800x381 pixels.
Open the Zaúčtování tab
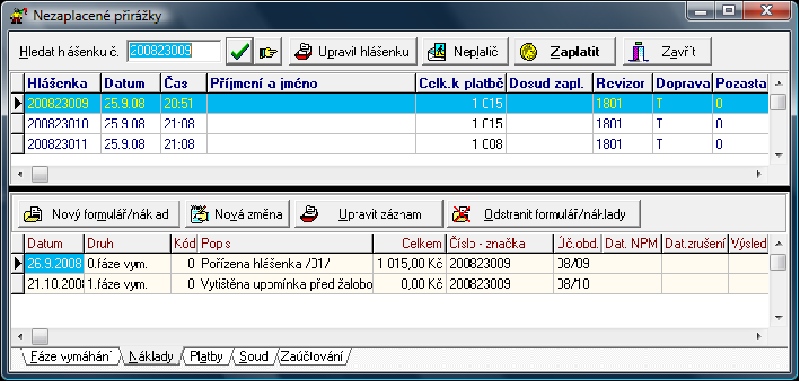pyautogui.click(x=312, y=357)
